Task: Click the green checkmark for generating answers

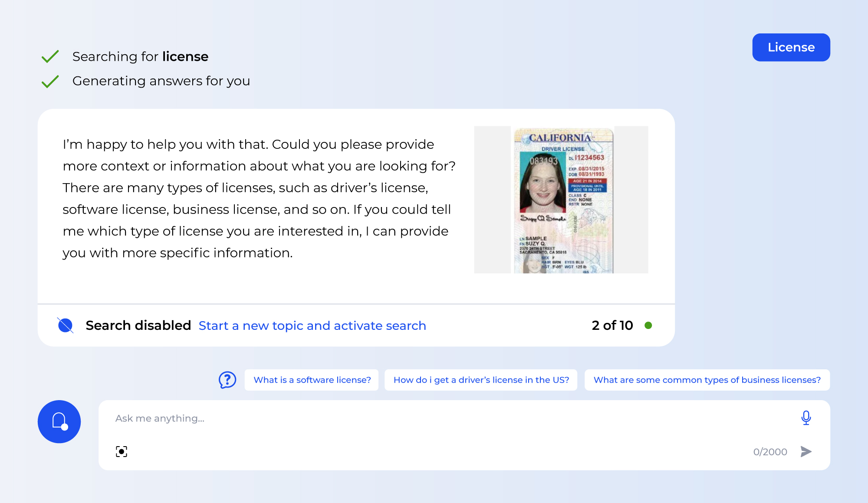Action: pyautogui.click(x=49, y=81)
